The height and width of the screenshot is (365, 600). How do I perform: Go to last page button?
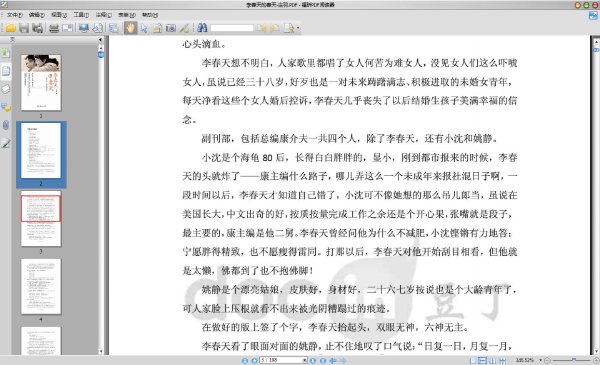click(x=323, y=360)
